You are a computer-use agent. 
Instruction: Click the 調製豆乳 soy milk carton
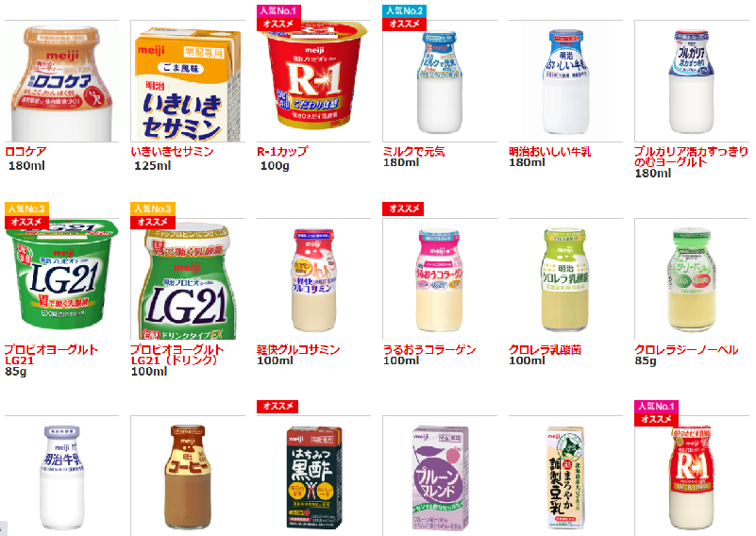[x=565, y=477]
